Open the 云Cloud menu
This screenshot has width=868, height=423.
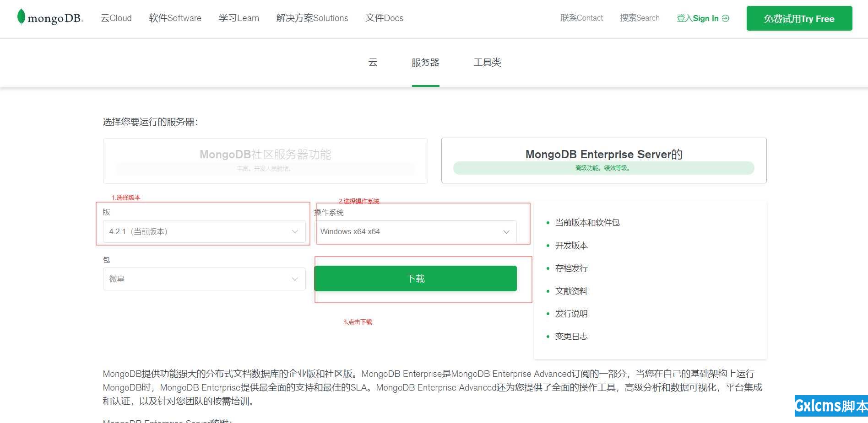tap(116, 18)
